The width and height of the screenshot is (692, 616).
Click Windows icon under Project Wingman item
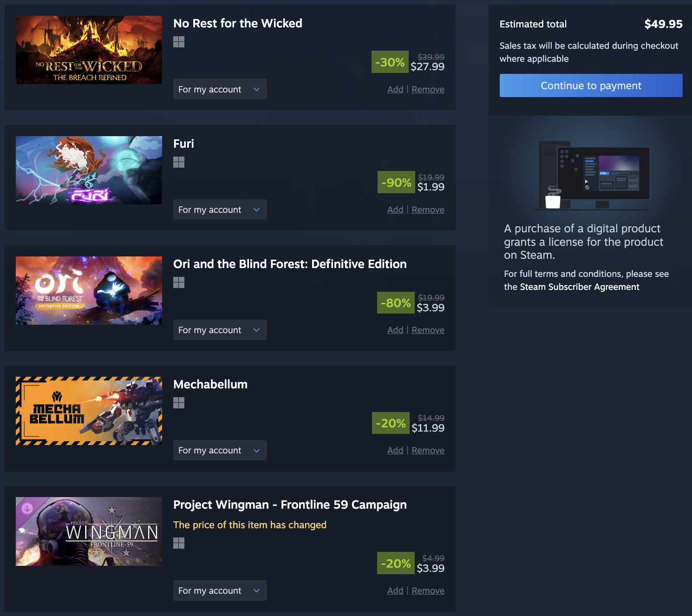point(179,543)
